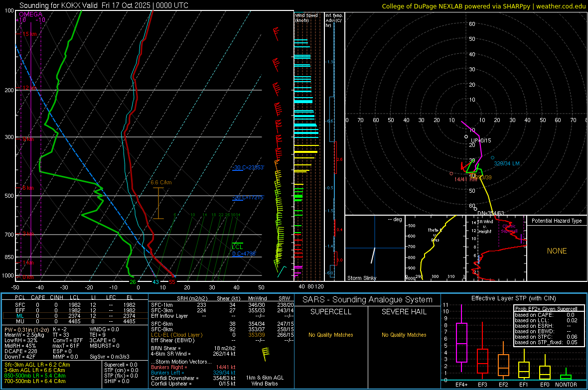588x390 pixels.
Task: Click the ConvT = 87F value
Action: [x=68, y=340]
